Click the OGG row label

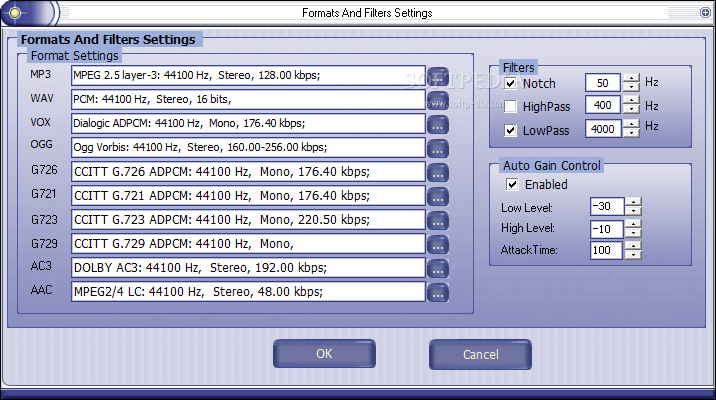coord(42,144)
